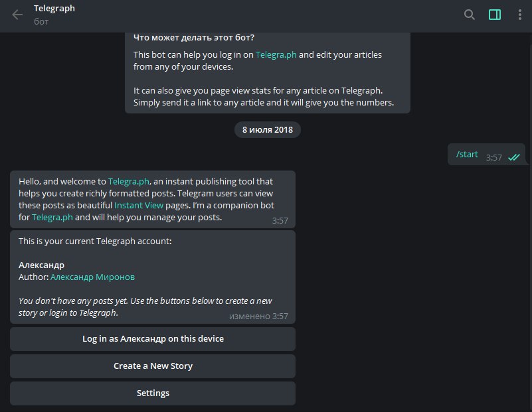Open Telegra.ph link in welcome message

coord(129,181)
